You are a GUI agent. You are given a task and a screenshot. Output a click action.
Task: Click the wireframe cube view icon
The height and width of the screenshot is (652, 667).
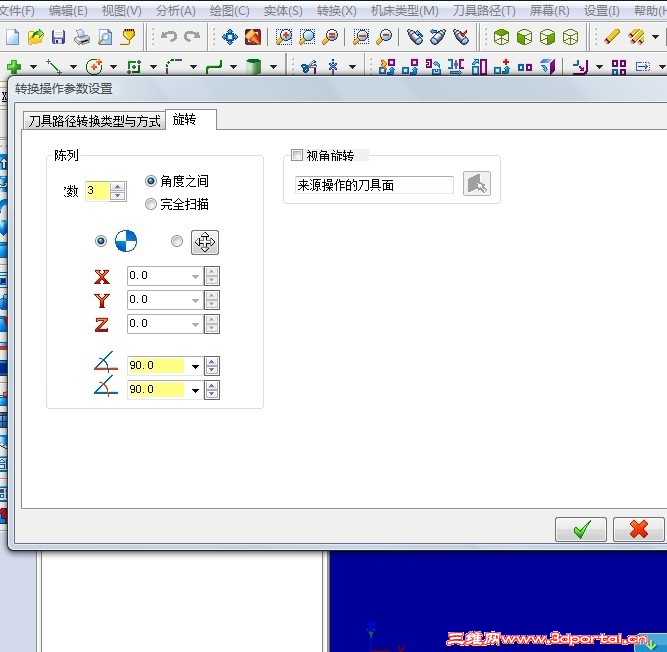coord(570,37)
